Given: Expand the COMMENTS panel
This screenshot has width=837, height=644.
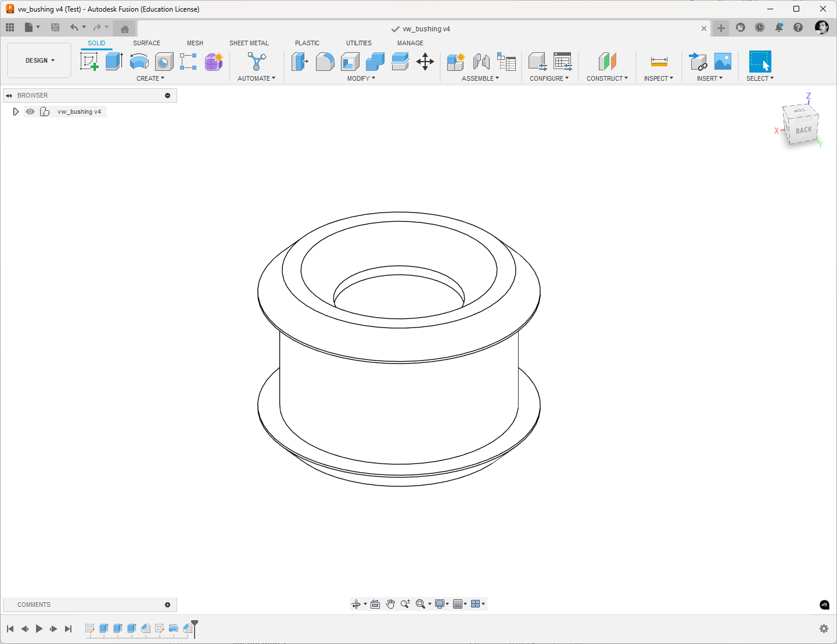Looking at the screenshot, I should click(x=168, y=605).
